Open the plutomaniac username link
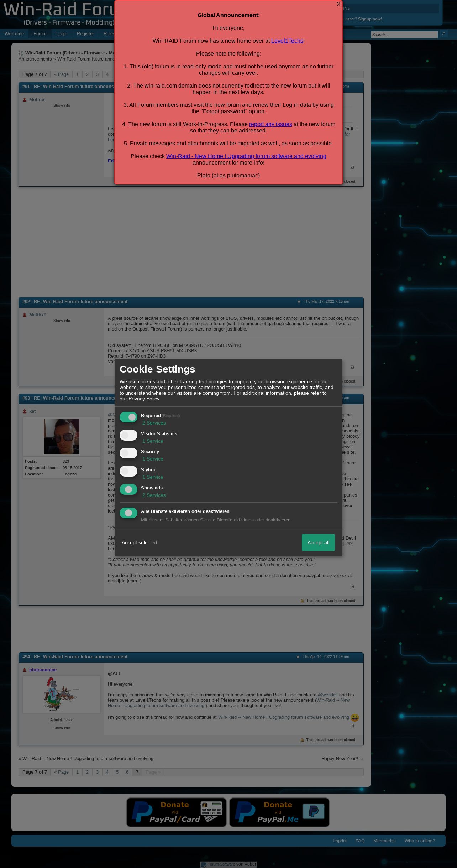This screenshot has width=457, height=868. (x=43, y=670)
